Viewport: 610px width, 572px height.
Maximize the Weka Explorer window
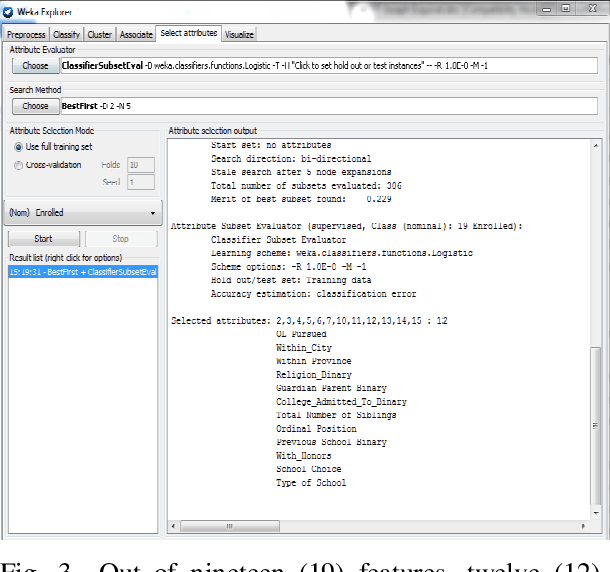566,9
